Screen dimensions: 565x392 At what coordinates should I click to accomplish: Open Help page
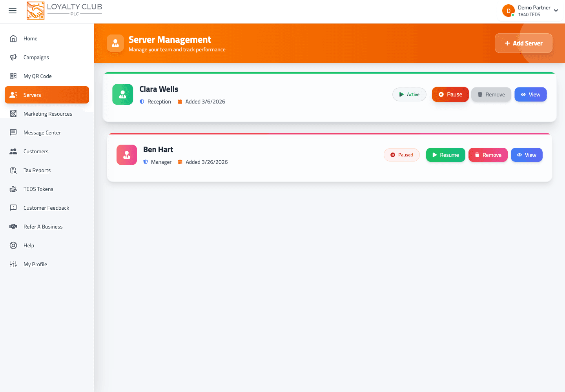pos(47,245)
